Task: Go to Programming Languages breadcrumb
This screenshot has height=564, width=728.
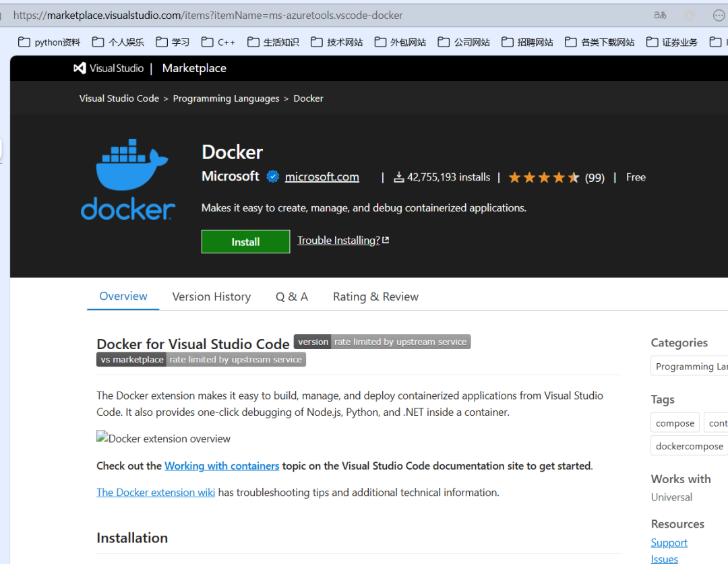Action: (226, 98)
